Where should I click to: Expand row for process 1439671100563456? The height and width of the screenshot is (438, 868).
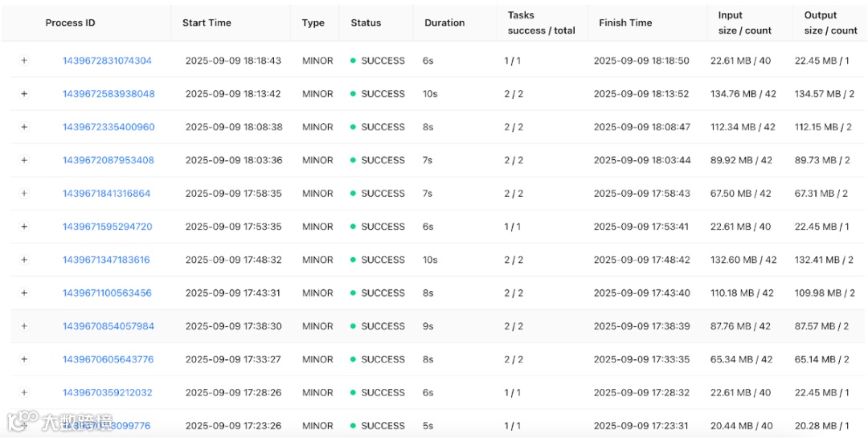(x=24, y=293)
